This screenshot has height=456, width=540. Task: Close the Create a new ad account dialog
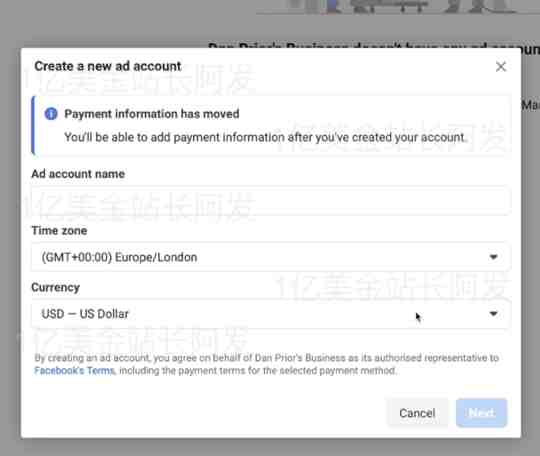click(501, 66)
